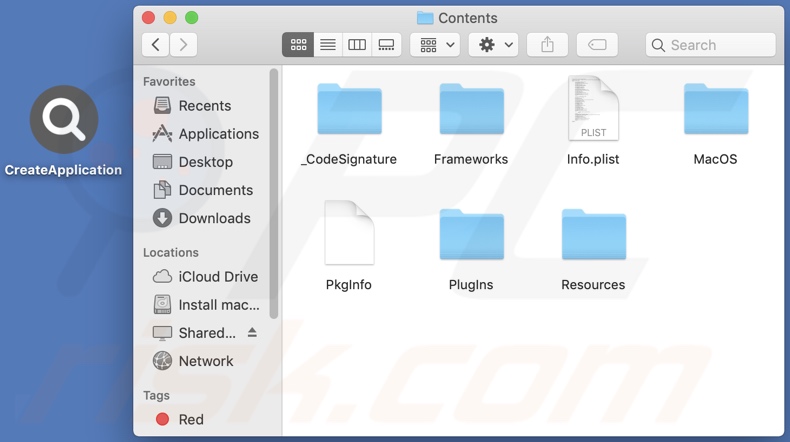
Task: Click the Contents folder icon in title bar
Action: (425, 18)
